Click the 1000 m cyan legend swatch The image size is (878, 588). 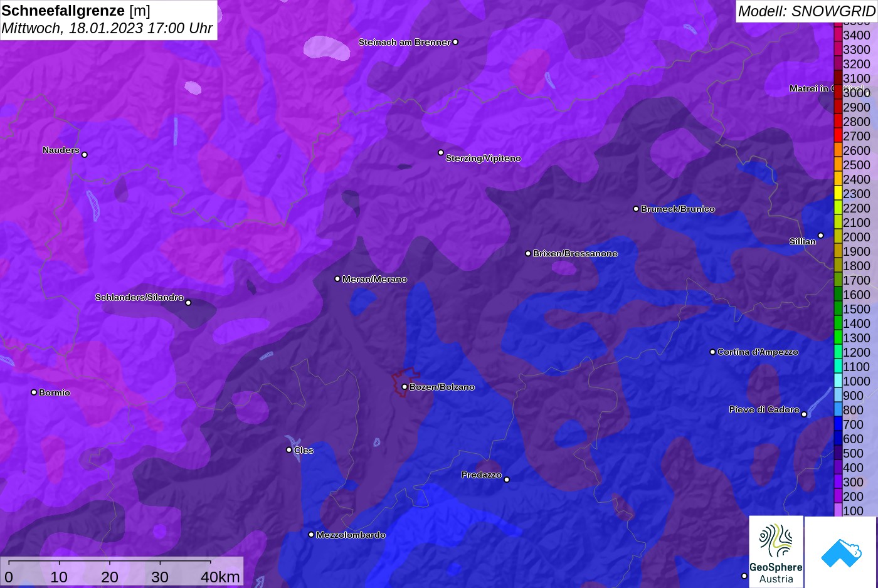click(838, 381)
